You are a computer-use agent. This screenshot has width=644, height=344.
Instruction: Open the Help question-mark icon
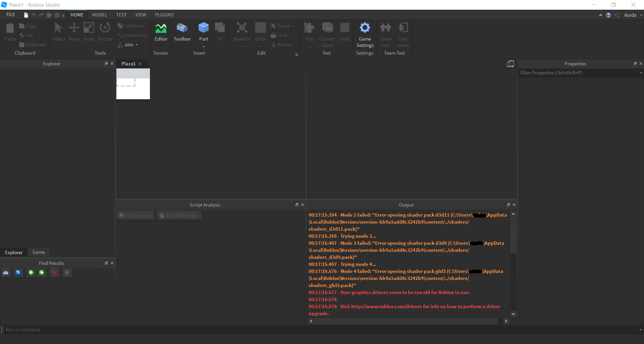tap(608, 15)
